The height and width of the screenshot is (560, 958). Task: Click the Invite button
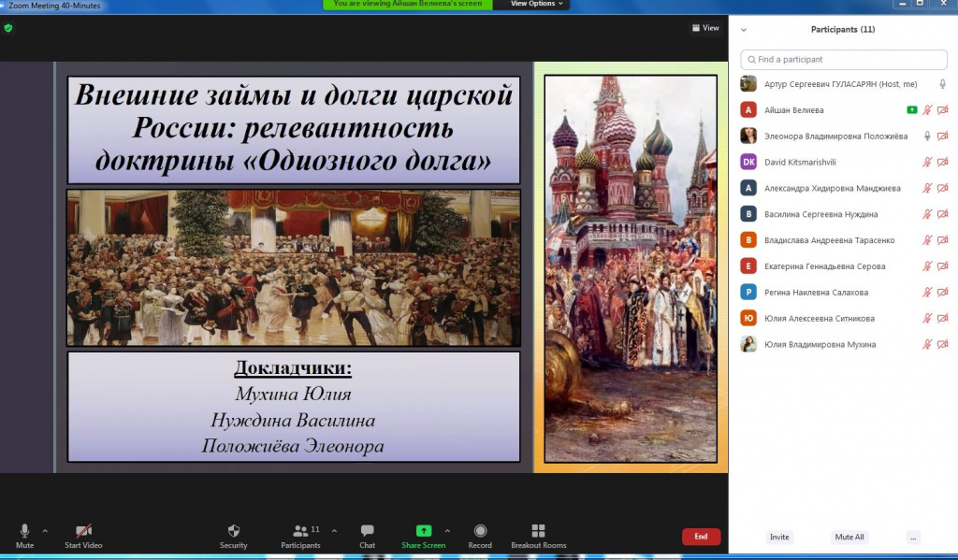click(x=779, y=537)
